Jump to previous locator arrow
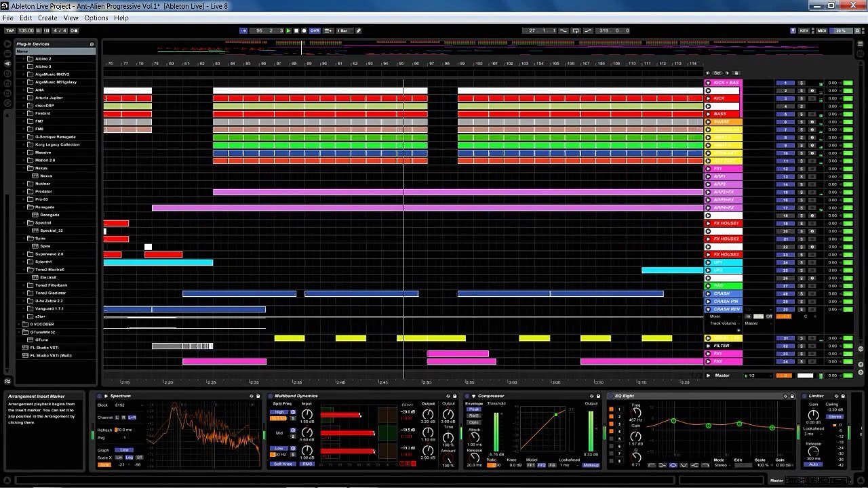This screenshot has height=488, width=868. coord(708,73)
